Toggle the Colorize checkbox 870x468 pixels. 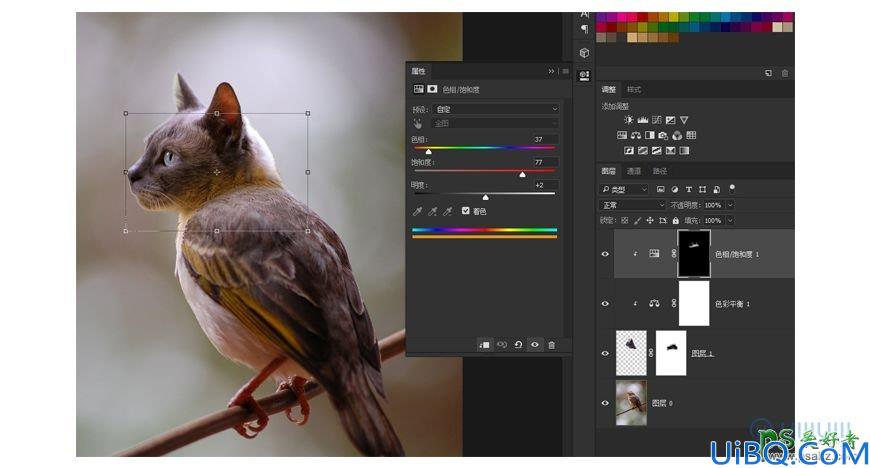pyautogui.click(x=466, y=210)
